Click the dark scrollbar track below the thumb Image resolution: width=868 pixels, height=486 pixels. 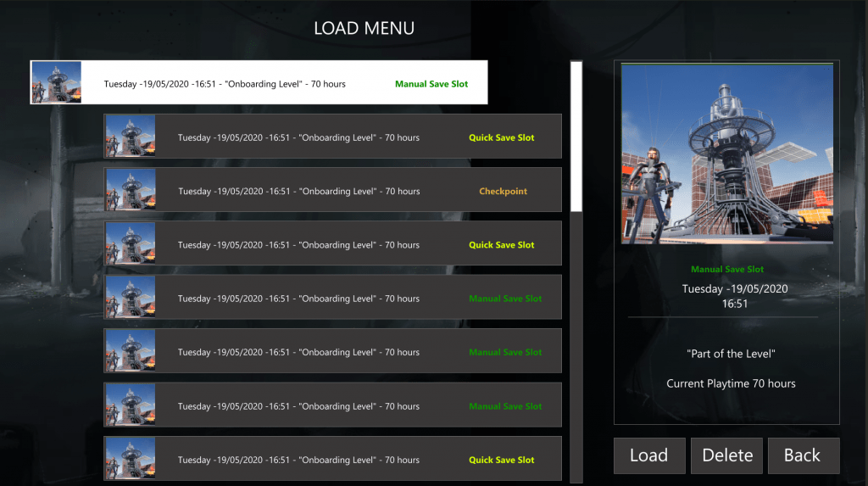point(576,348)
